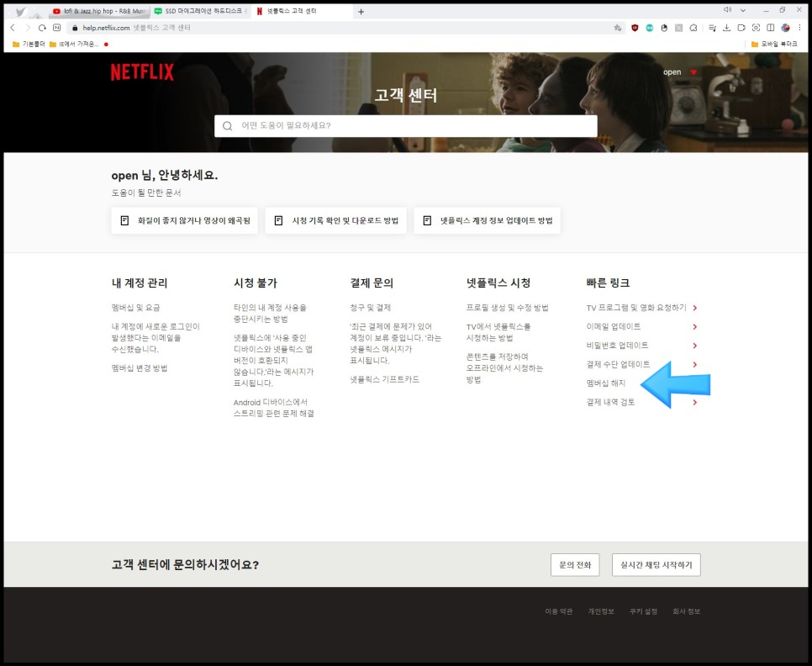Open the 멤버십 및 요금 link

(135, 308)
